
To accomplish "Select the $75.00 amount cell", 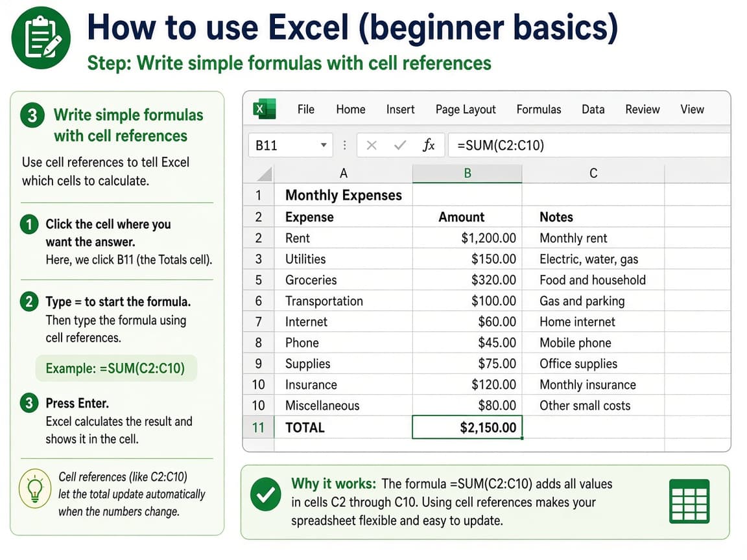I will [x=468, y=364].
